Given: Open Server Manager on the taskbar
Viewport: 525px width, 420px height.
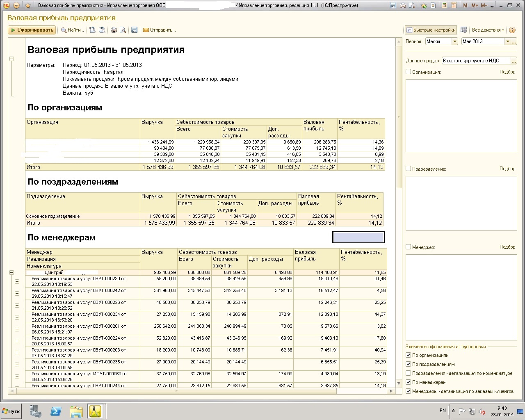Looking at the screenshot, I should tap(36, 411).
